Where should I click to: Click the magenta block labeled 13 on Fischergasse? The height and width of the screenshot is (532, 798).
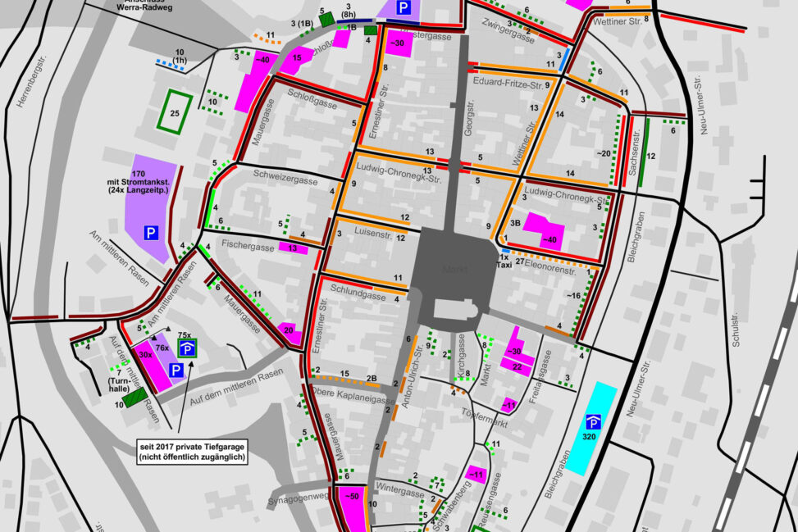point(293,247)
